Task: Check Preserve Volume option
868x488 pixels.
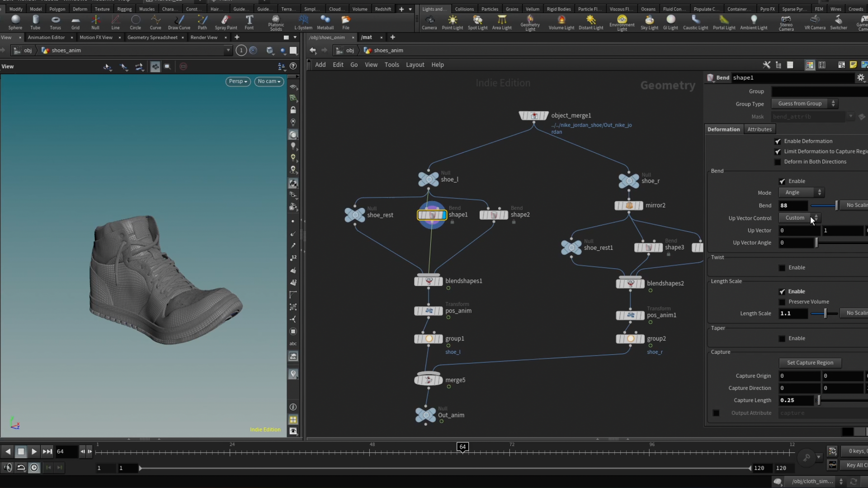Action: tap(782, 302)
